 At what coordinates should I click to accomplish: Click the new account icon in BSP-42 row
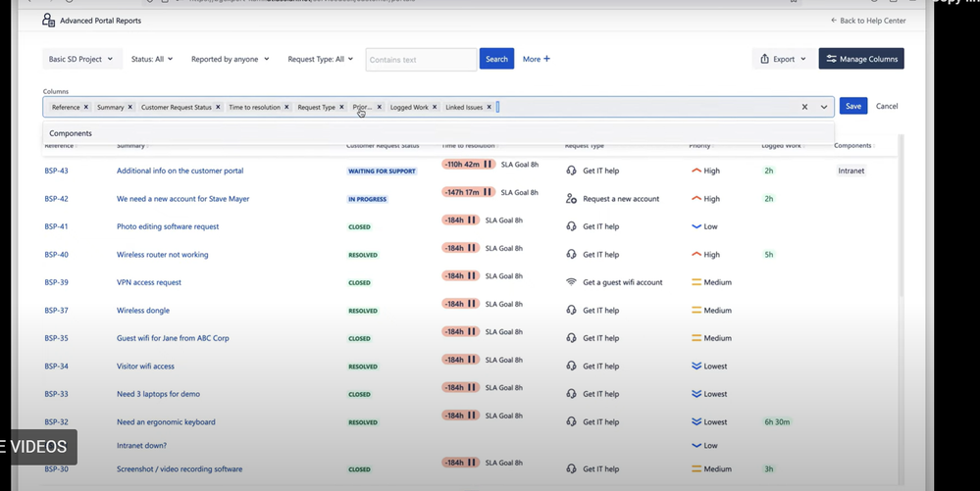[571, 199]
